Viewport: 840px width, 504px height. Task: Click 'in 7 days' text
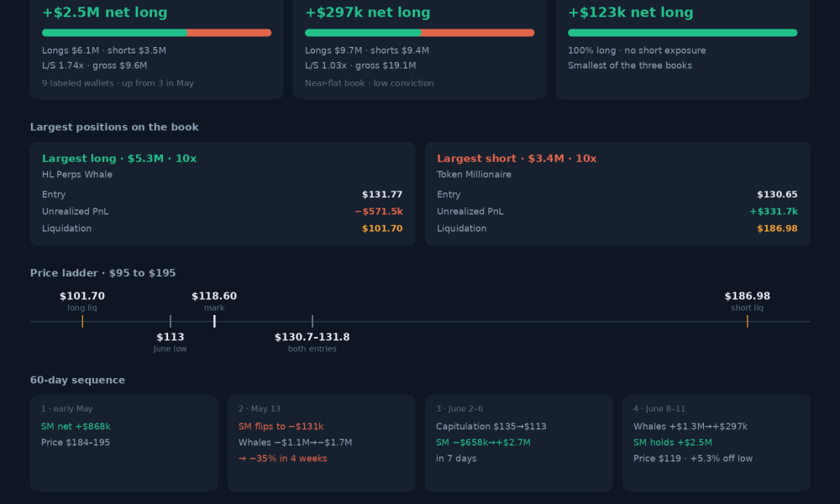[x=456, y=459]
